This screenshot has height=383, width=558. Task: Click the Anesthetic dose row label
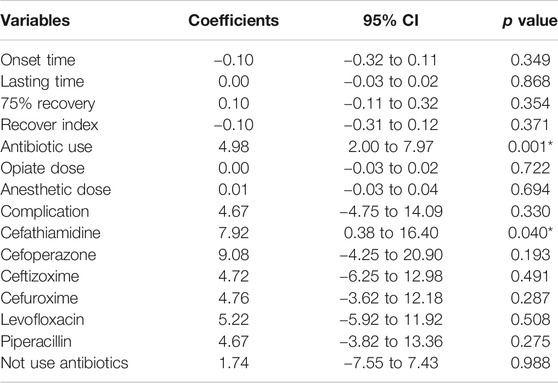(56, 190)
